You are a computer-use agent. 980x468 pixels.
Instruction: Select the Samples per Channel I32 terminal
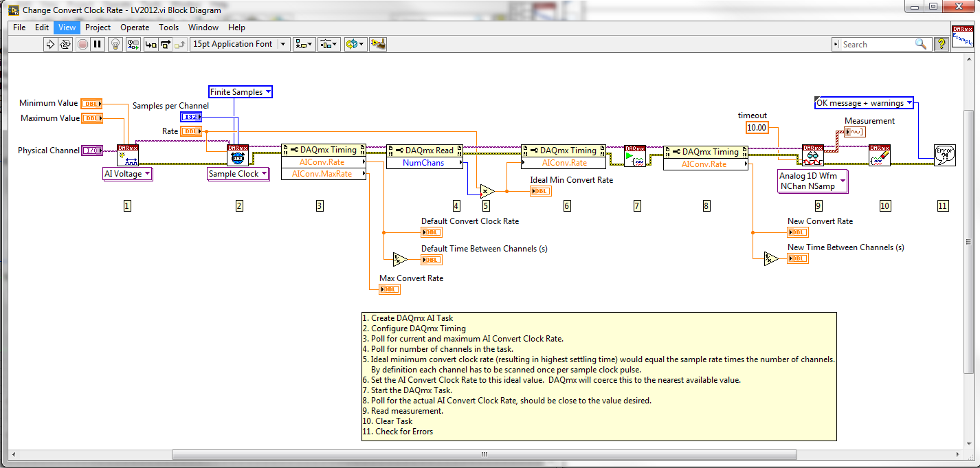pyautogui.click(x=191, y=117)
